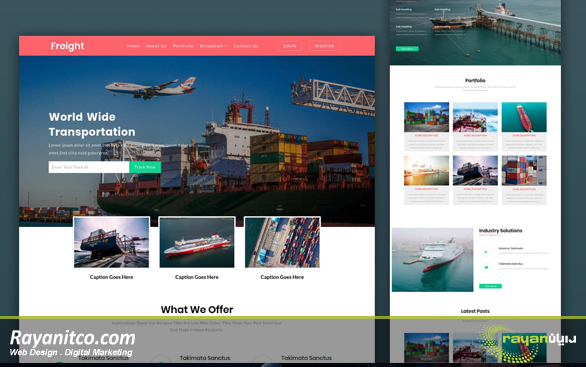Click the round icon beside Takimata Sanctus in Industry Solutions

tap(486, 267)
